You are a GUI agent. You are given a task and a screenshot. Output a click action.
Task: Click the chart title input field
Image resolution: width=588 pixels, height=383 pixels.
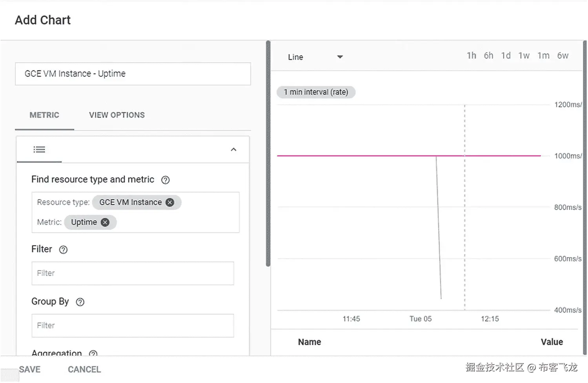(x=133, y=74)
